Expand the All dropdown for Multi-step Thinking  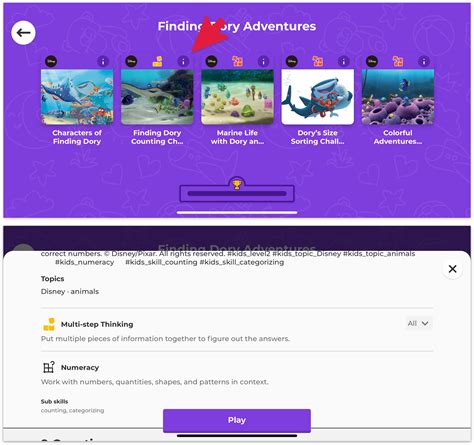click(x=418, y=323)
